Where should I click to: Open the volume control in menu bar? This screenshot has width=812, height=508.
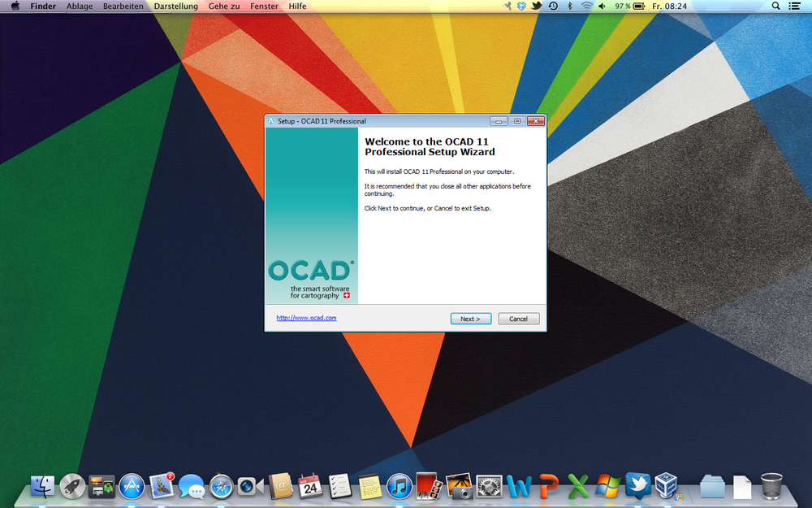click(x=602, y=7)
